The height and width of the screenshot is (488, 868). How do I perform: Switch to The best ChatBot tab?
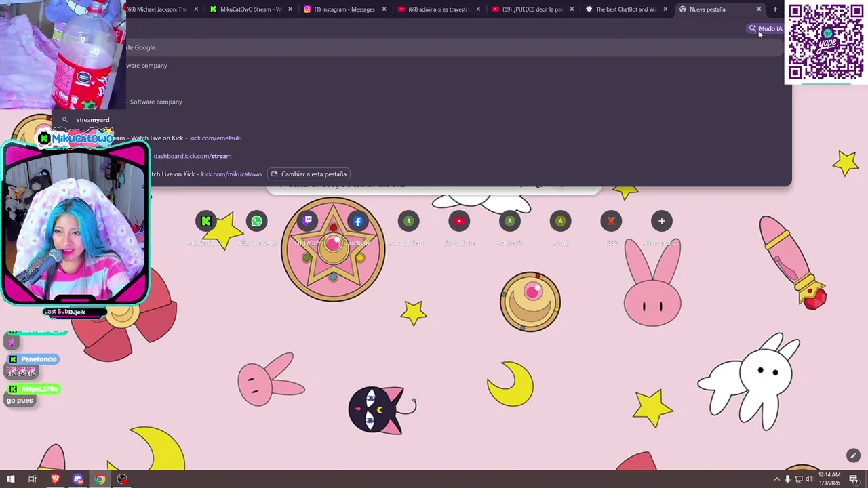tap(626, 9)
